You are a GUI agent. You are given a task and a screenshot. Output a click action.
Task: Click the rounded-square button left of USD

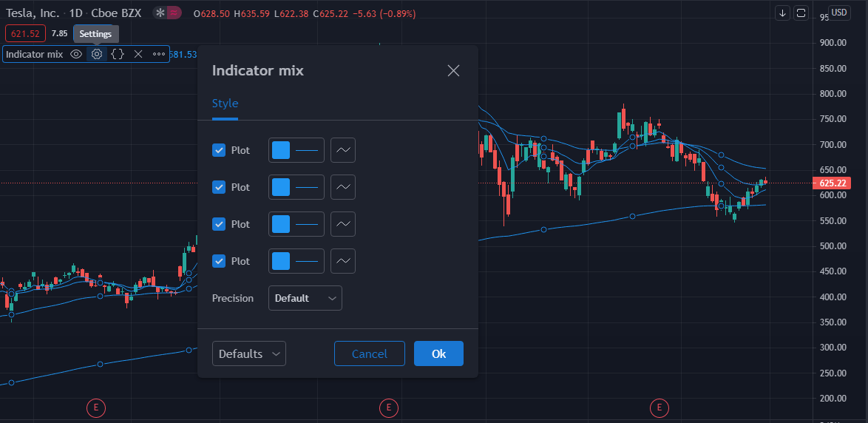tap(801, 13)
